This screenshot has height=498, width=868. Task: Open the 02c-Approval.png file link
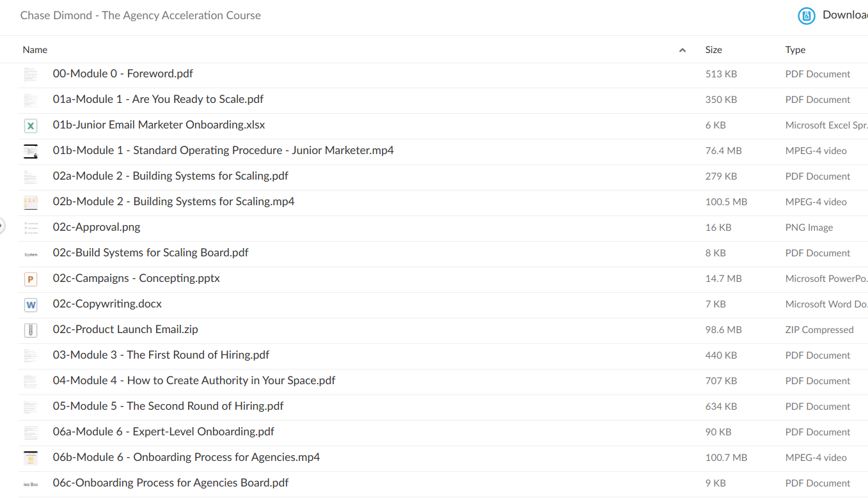(x=97, y=227)
